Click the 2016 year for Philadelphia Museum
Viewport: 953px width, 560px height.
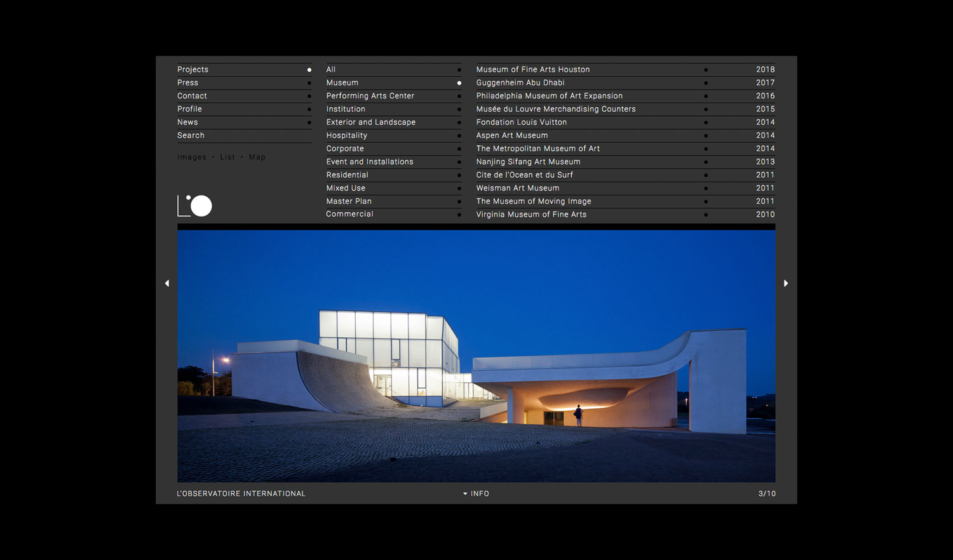tap(766, 96)
